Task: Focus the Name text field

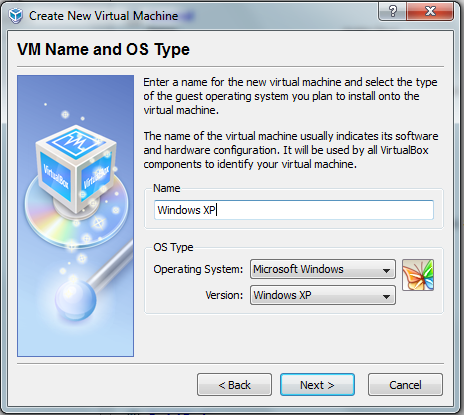Action: coord(294,210)
